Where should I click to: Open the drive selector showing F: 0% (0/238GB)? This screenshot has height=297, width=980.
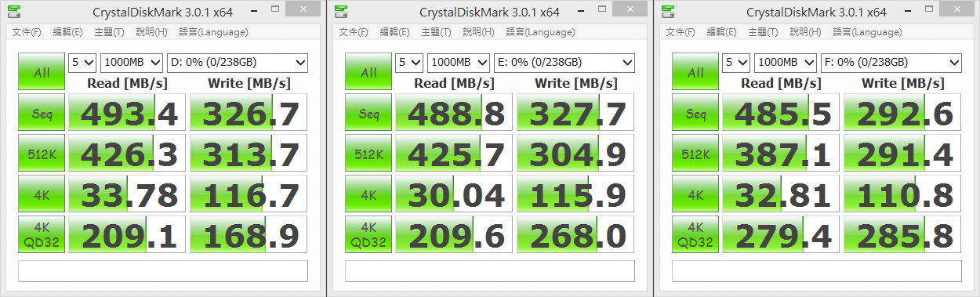891,63
